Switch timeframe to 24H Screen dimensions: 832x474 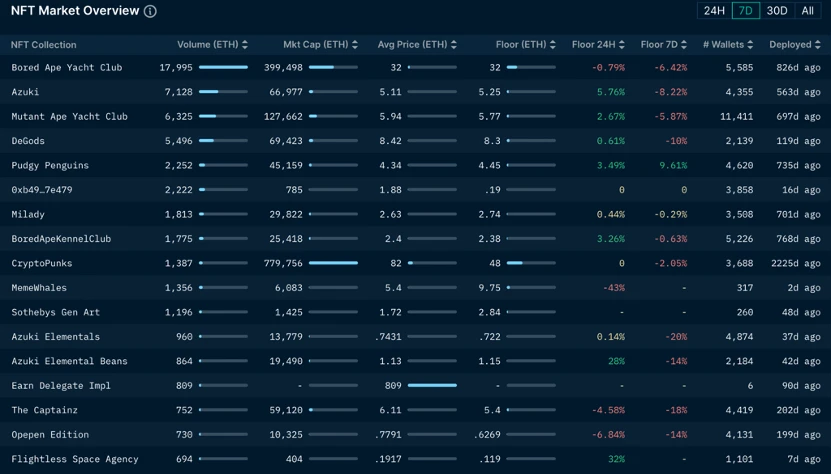(x=714, y=11)
